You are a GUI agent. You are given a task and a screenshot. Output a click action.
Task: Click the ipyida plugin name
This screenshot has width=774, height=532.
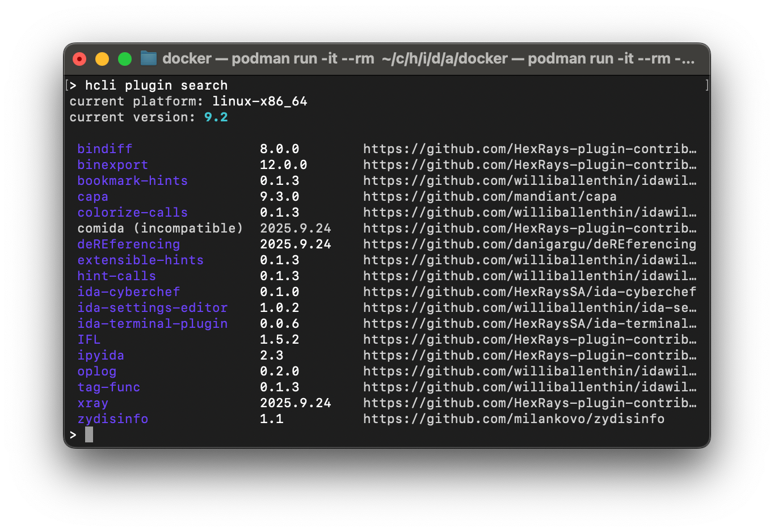(100, 356)
